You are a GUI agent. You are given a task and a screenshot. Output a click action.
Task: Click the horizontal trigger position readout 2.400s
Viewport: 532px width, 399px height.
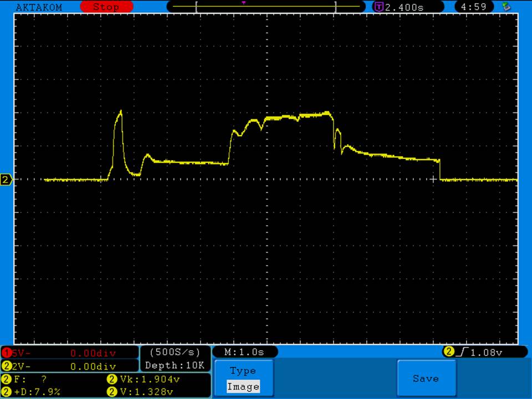405,7
